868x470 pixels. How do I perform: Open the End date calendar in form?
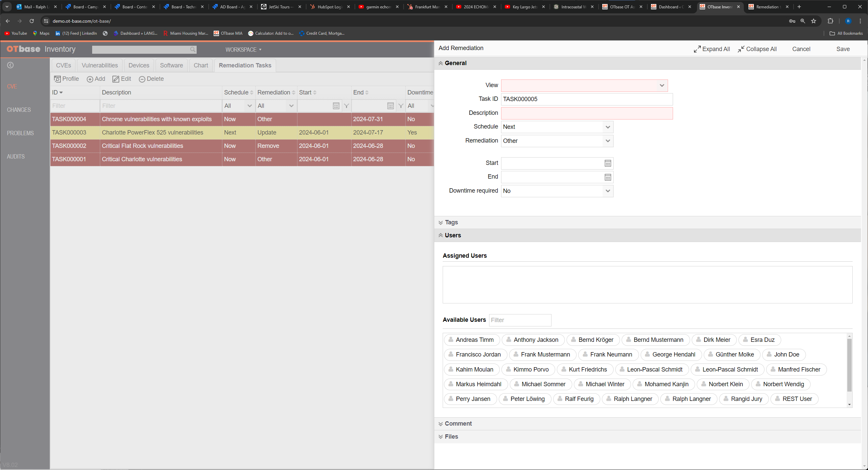(608, 177)
